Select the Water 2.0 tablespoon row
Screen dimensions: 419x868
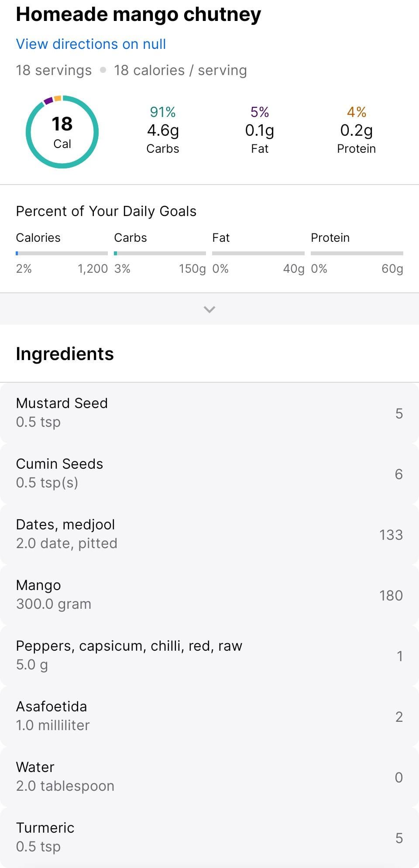(x=209, y=777)
